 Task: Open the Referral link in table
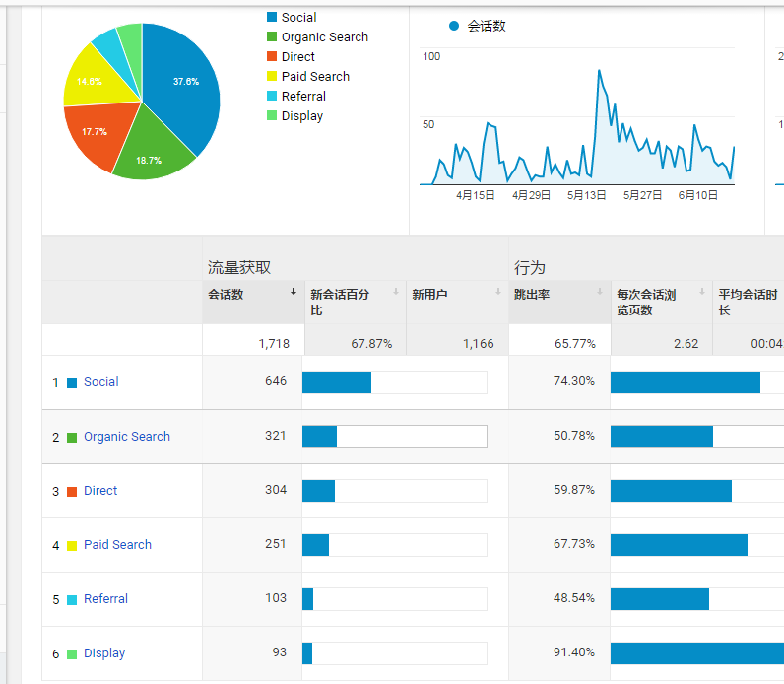pyautogui.click(x=105, y=599)
